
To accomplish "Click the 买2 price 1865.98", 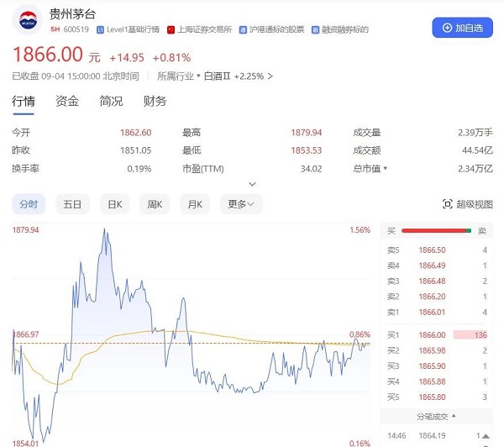I will (432, 350).
